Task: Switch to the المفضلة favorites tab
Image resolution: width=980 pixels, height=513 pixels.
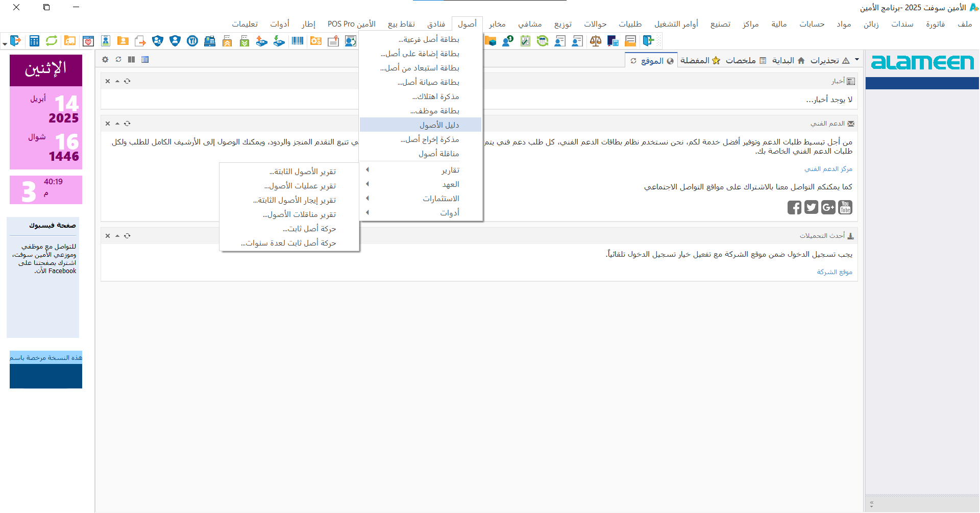Action: coord(700,60)
